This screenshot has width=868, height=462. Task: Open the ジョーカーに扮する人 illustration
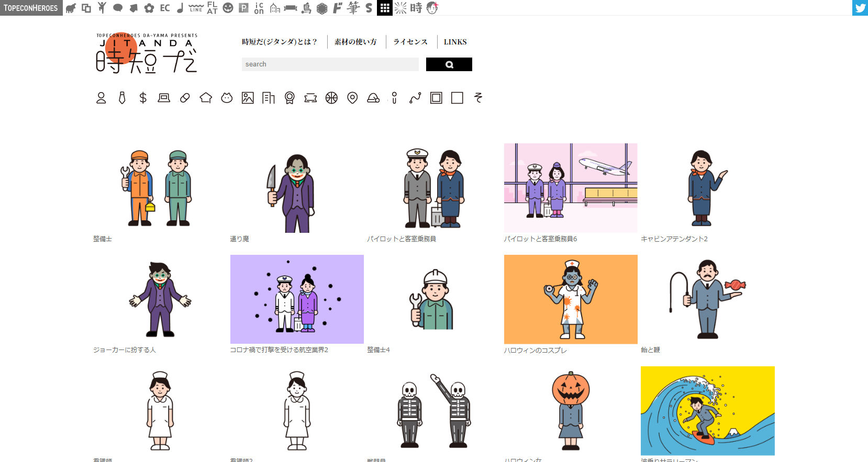click(160, 299)
